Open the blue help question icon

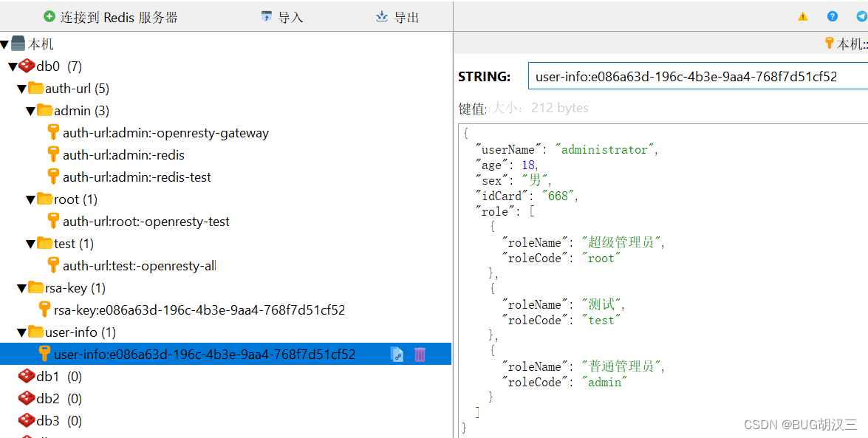click(x=832, y=16)
